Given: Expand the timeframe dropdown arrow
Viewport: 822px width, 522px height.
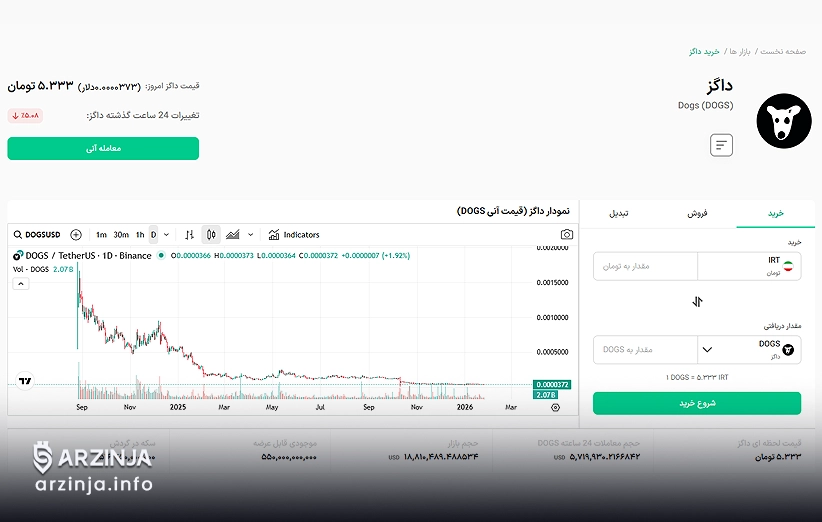Looking at the screenshot, I should [x=165, y=235].
